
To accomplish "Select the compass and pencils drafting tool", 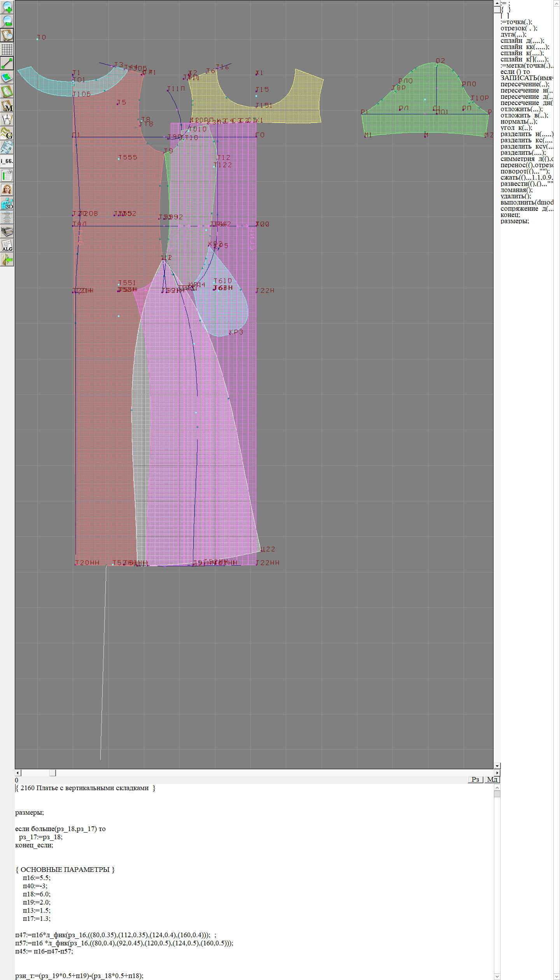I will [x=7, y=119].
